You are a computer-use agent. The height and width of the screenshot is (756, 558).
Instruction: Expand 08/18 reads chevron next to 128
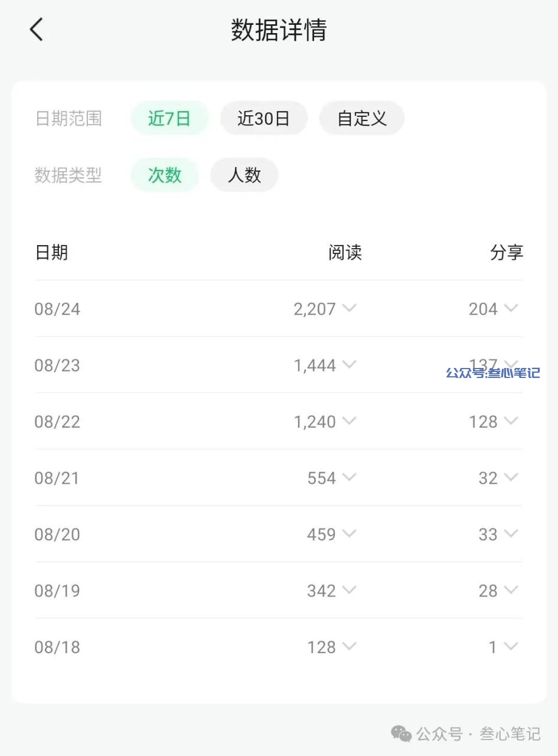tap(350, 646)
